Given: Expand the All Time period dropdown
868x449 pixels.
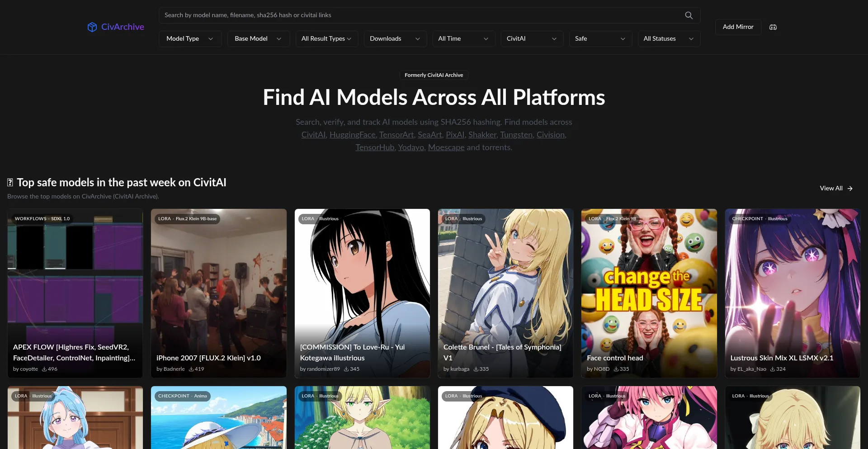Looking at the screenshot, I should pos(463,39).
